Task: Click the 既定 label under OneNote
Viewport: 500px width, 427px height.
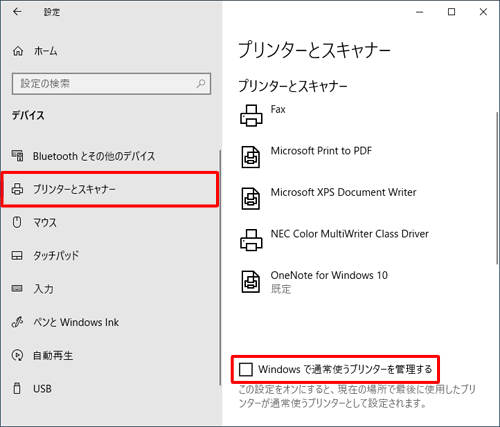Action: 281,289
